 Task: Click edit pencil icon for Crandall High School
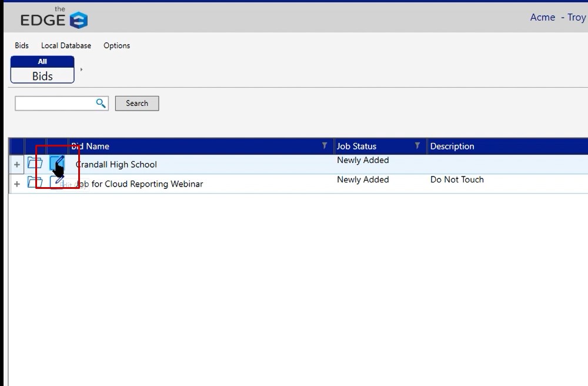pos(57,164)
